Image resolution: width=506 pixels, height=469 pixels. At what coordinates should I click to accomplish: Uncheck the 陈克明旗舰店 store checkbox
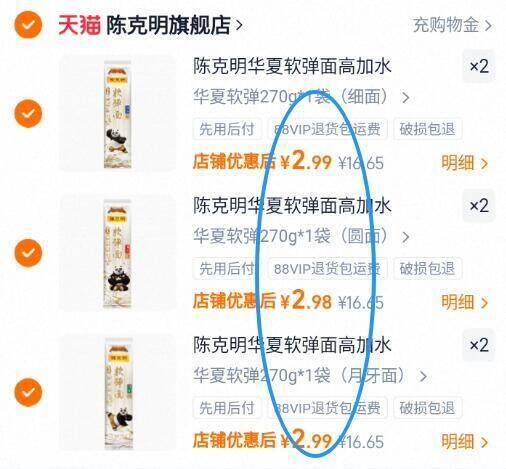tap(28, 24)
